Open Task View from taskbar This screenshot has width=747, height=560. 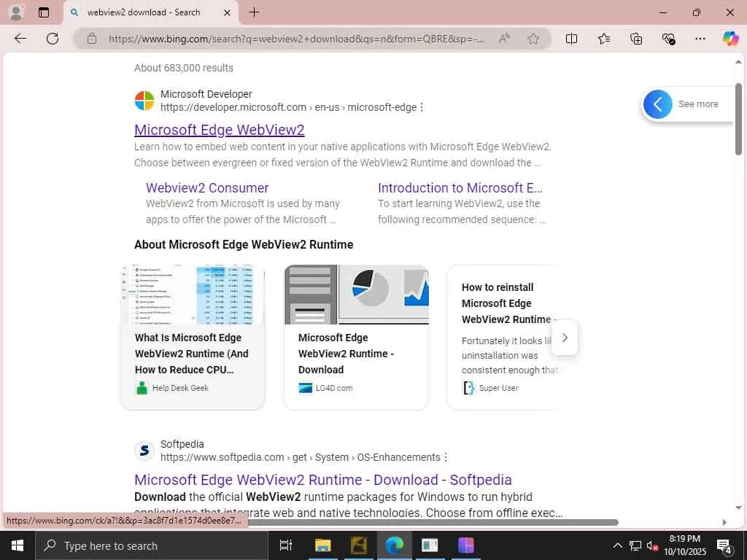(x=286, y=545)
